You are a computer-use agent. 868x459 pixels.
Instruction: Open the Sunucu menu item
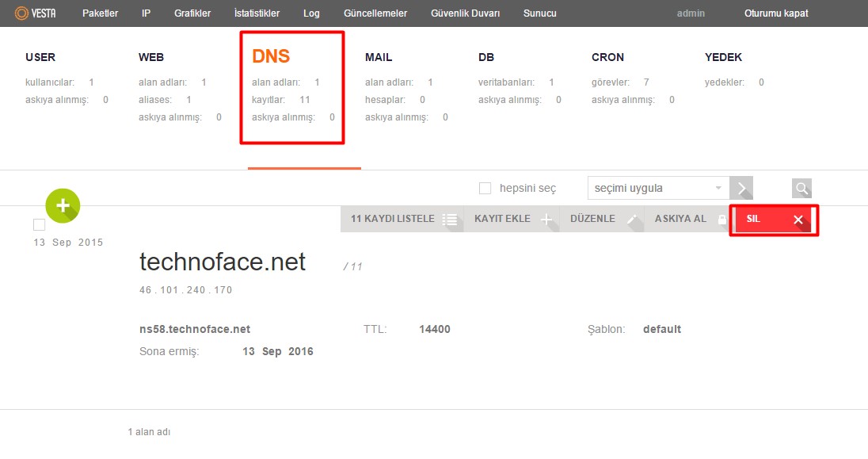point(540,13)
